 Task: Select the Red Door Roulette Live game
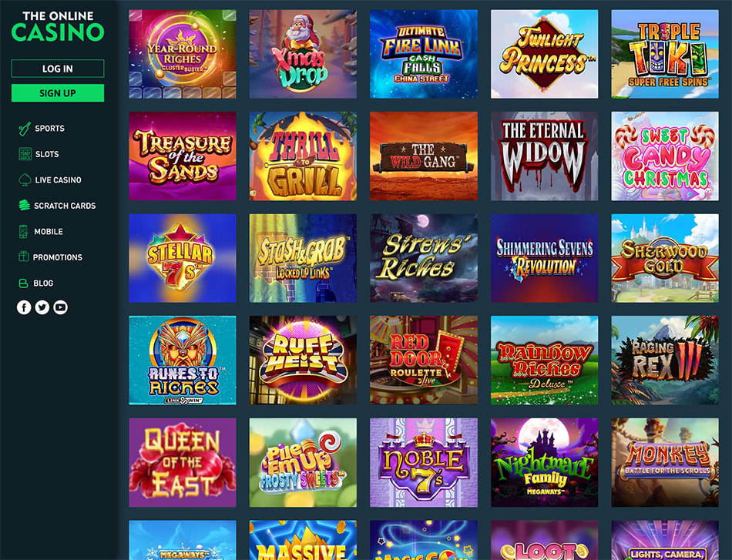(x=424, y=360)
